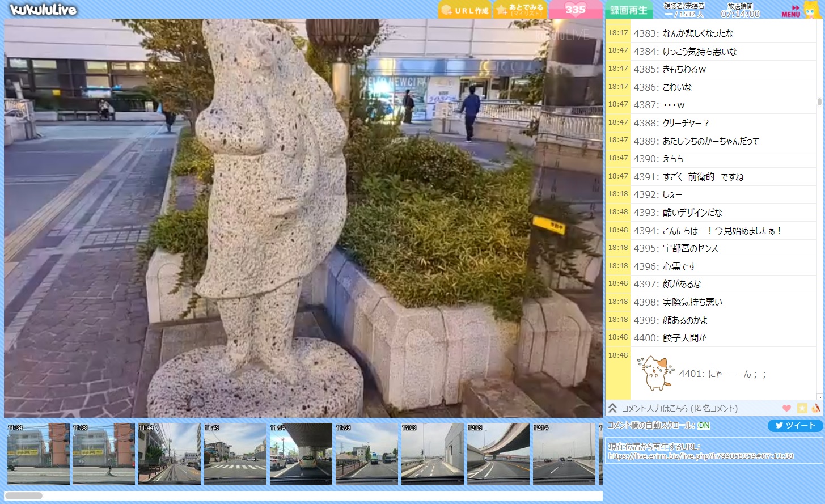Click the heart icon in comment bar

[786, 408]
